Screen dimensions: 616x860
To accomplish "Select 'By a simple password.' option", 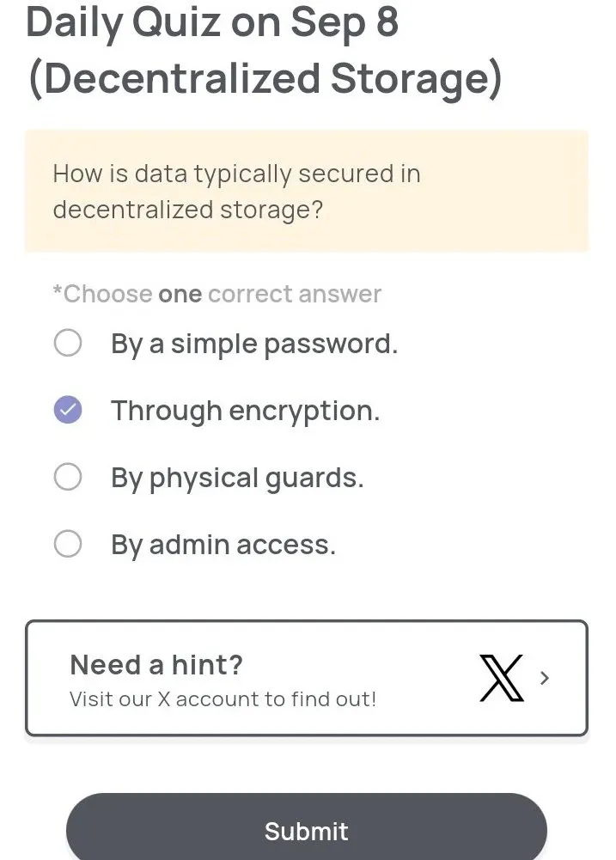I will 67,343.
